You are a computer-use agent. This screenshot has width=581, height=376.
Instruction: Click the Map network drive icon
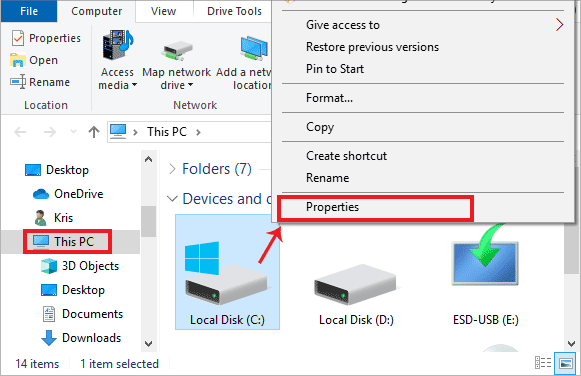177,51
